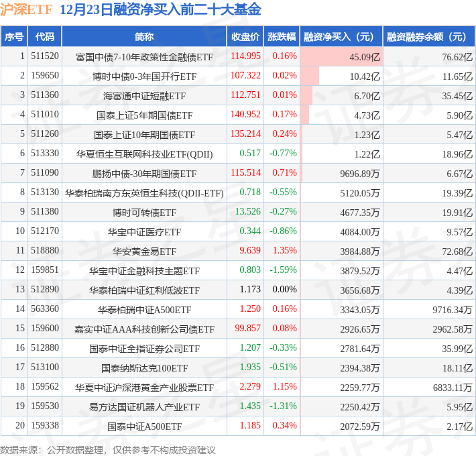This screenshot has width=476, height=456.
Task: Select 博时可转债ETF name
Action: (144, 213)
